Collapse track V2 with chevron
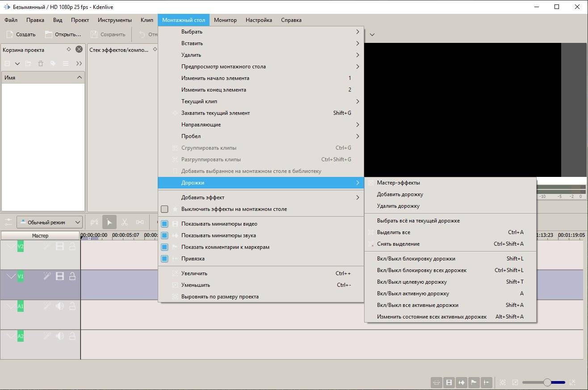This screenshot has width=588, height=390. [11, 246]
